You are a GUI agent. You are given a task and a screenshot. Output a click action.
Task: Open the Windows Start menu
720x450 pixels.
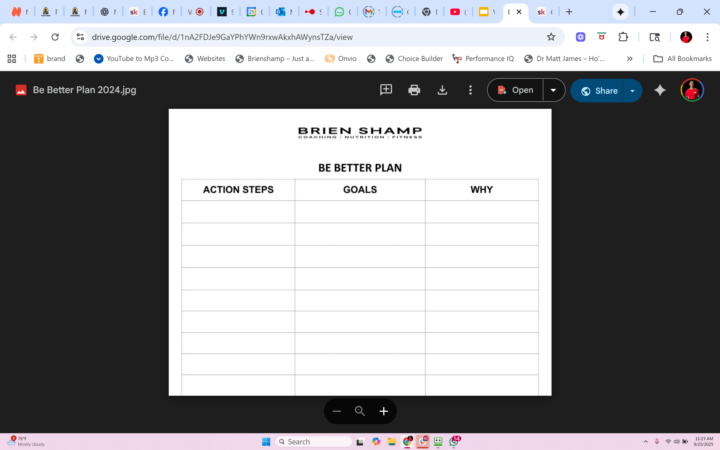[266, 442]
